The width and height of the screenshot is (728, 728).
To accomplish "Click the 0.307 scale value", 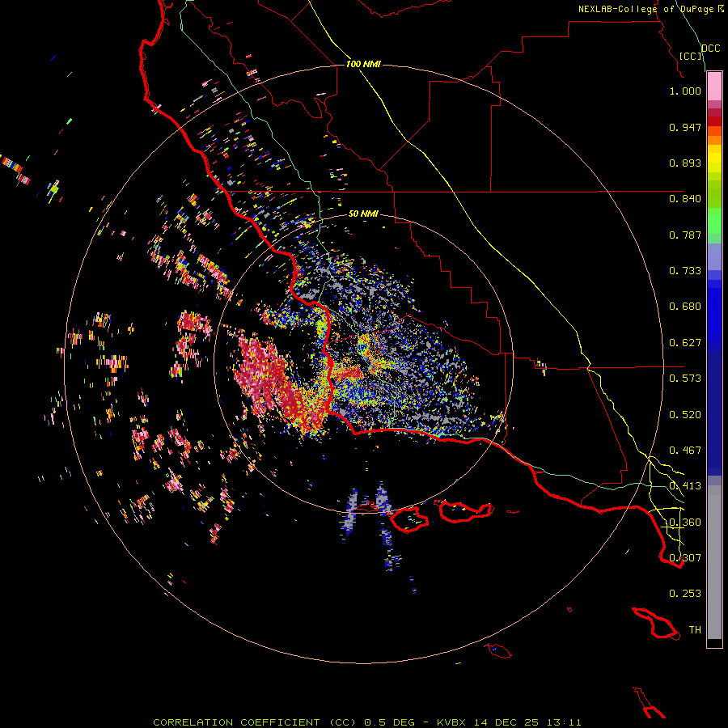I will [x=685, y=557].
